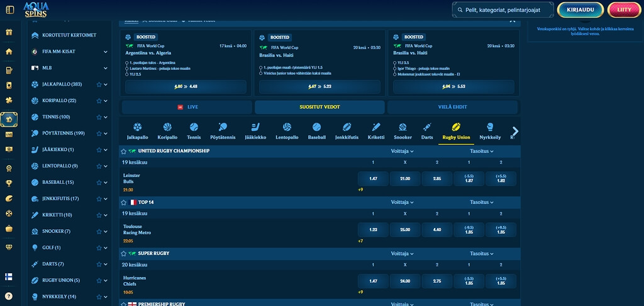Viewport: 644px width, 306px height.
Task: Favorite Rugby Union sidebar star
Action: (99, 281)
